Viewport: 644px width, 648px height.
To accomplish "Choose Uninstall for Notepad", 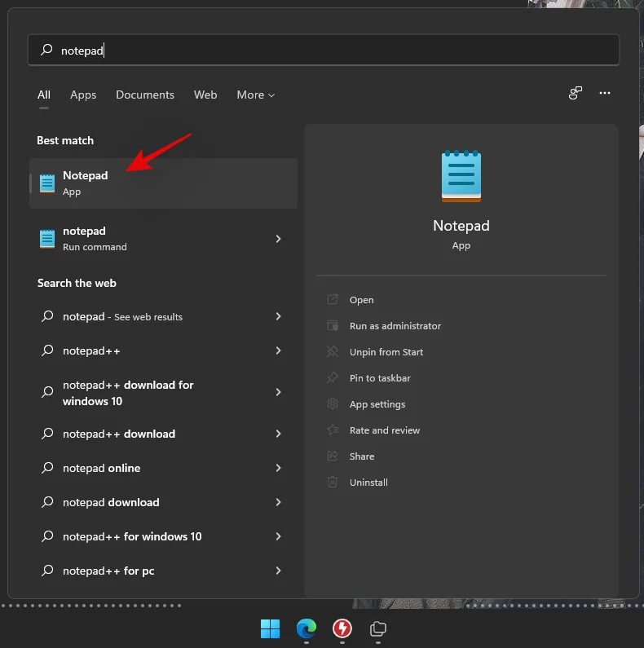I will (x=368, y=483).
